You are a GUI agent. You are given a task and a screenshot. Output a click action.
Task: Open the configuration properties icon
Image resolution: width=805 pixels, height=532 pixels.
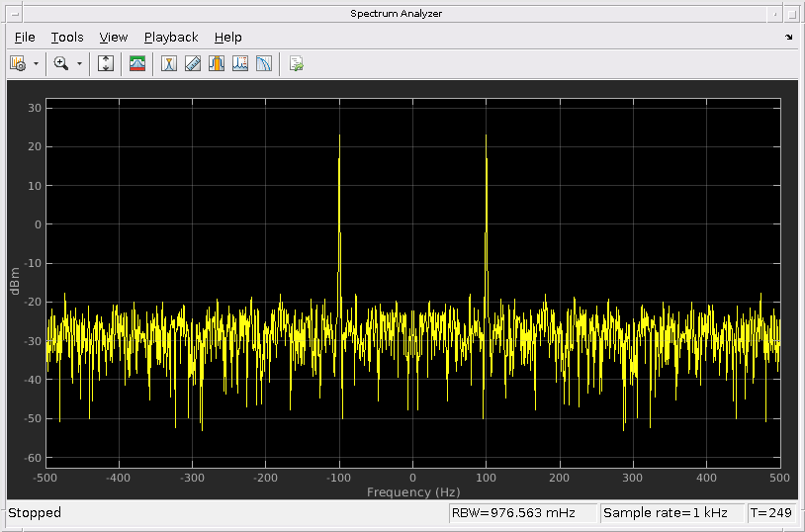tap(17, 63)
